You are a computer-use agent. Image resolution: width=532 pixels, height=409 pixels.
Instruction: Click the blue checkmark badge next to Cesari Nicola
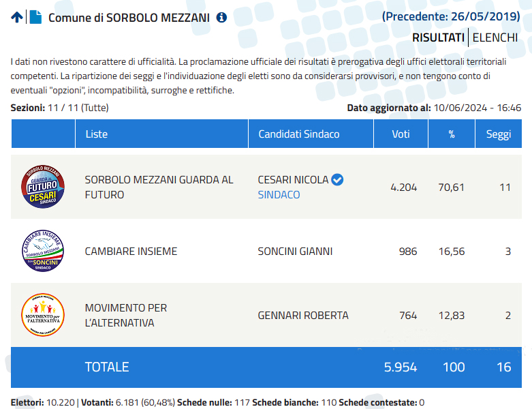[x=337, y=179]
